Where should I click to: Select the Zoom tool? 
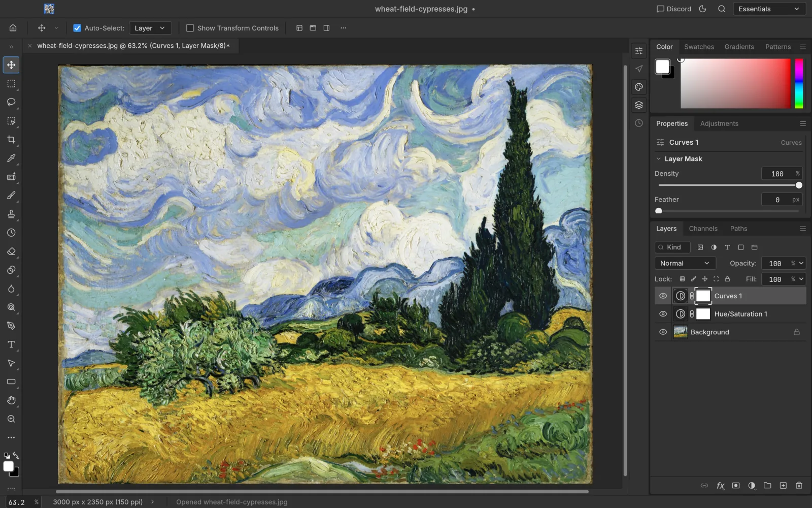[11, 419]
